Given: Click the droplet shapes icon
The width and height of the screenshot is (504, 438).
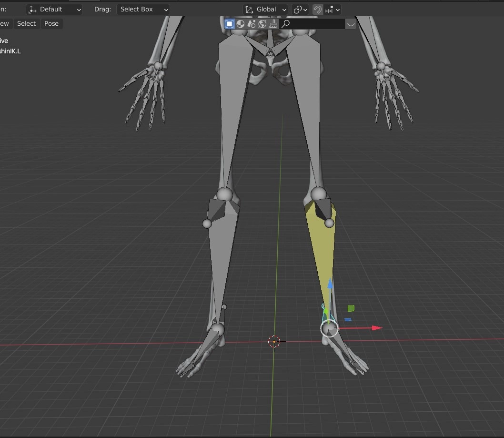Looking at the screenshot, I should click(252, 24).
